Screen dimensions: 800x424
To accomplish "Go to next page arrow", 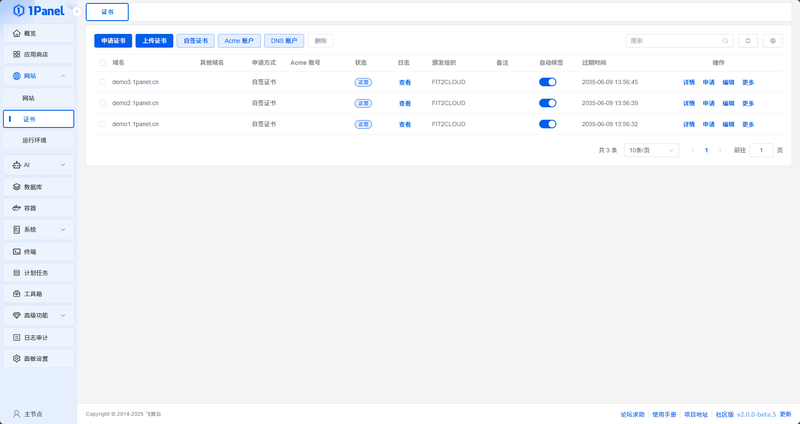I will (720, 151).
